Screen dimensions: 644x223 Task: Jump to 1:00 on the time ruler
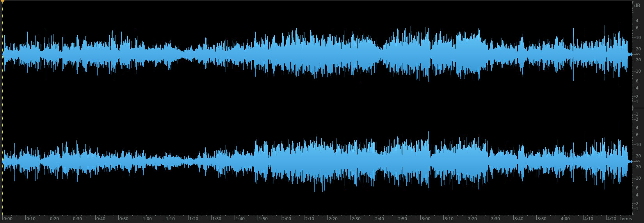[147, 219]
